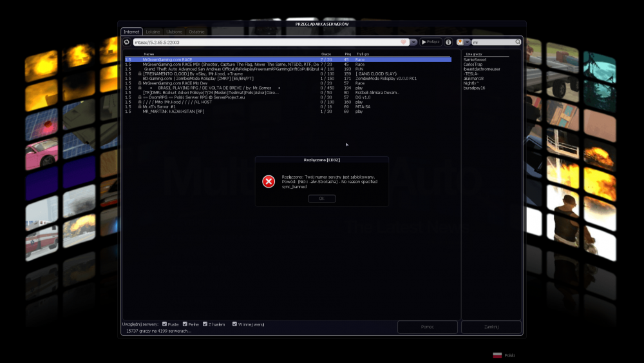The height and width of the screenshot is (363, 644).
Task: Click the padlock icon on DoomRPG server row
Action: pos(140,97)
